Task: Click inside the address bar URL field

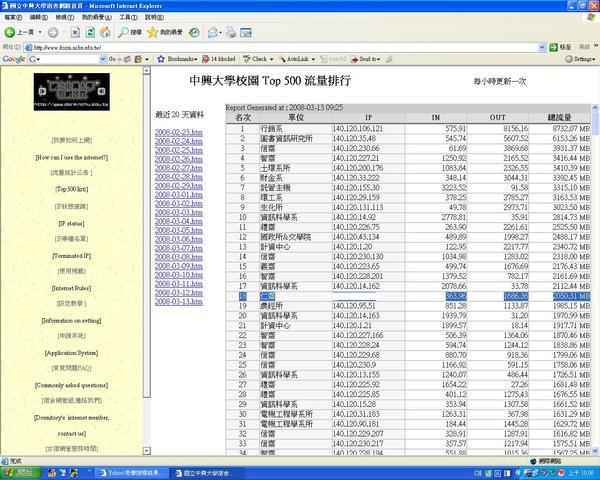Action: tap(281, 47)
